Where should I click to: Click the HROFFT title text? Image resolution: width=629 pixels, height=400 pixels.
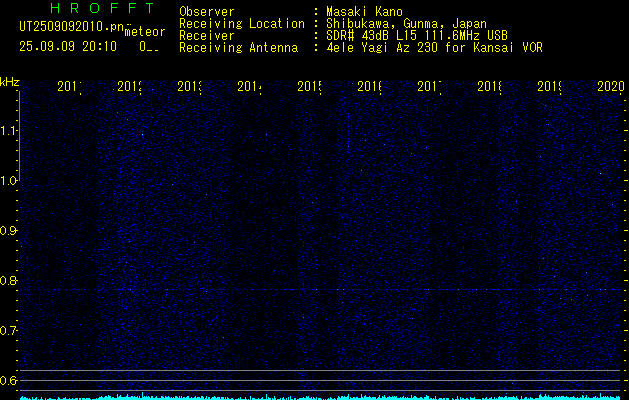(x=102, y=8)
